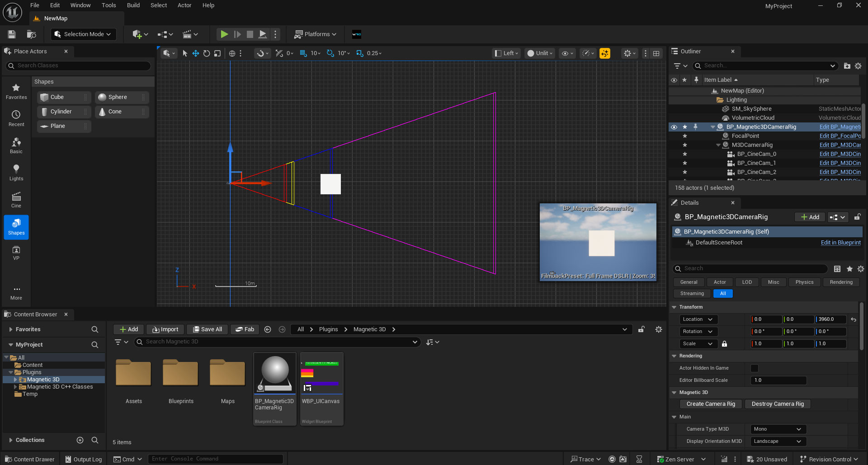The height and width of the screenshot is (465, 868).
Task: Select the Cine category in Place Actors
Action: (x=16, y=199)
